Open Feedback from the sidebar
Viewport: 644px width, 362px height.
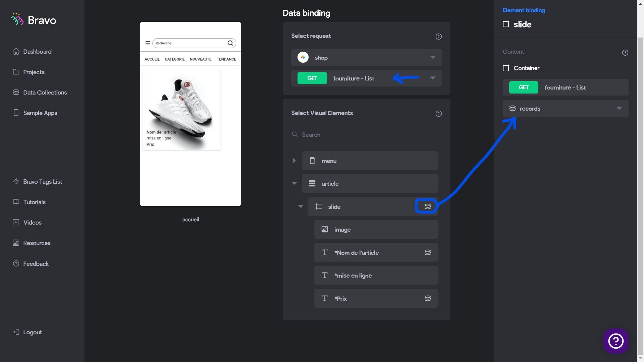(31, 264)
